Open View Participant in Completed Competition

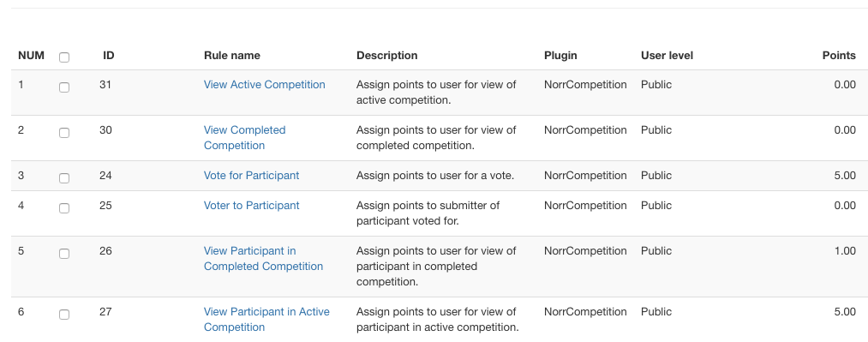[264, 259]
